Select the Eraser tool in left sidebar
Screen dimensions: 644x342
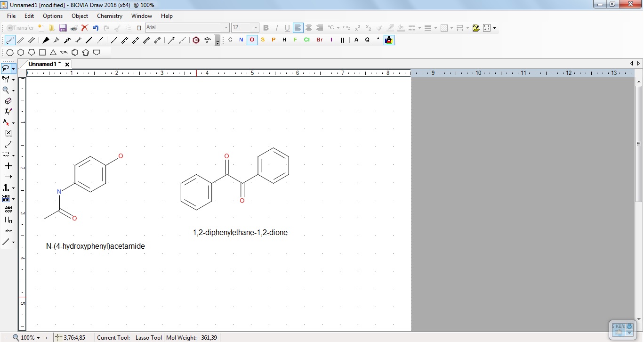[x=8, y=101]
